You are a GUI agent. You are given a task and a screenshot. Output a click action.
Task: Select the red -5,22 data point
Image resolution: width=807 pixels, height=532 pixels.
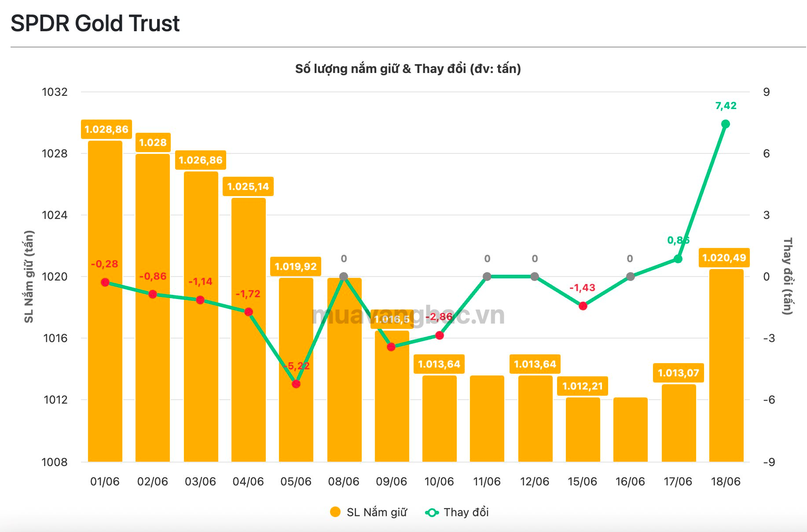[x=296, y=384]
